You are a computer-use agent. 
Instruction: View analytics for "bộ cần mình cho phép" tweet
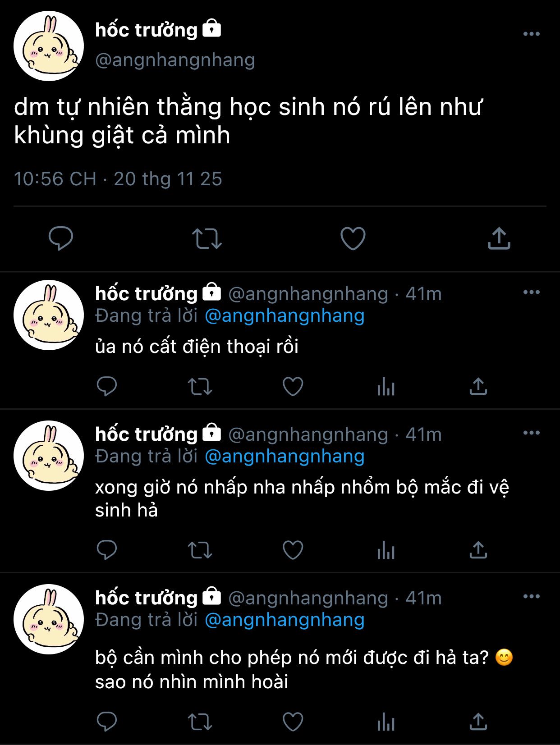pyautogui.click(x=386, y=722)
